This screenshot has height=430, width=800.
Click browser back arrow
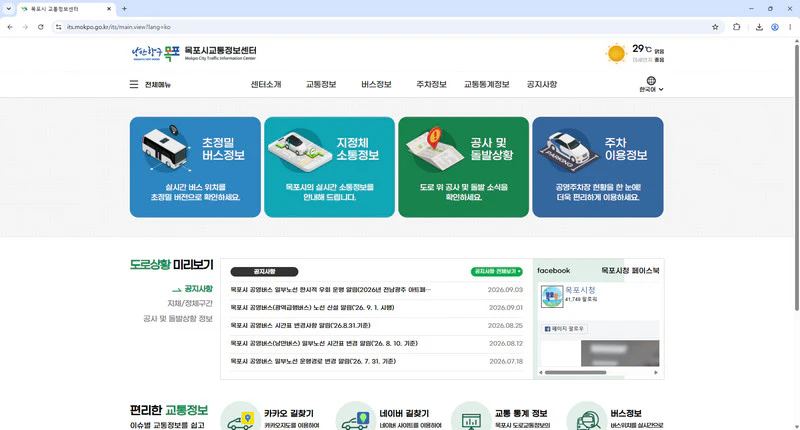(10, 27)
